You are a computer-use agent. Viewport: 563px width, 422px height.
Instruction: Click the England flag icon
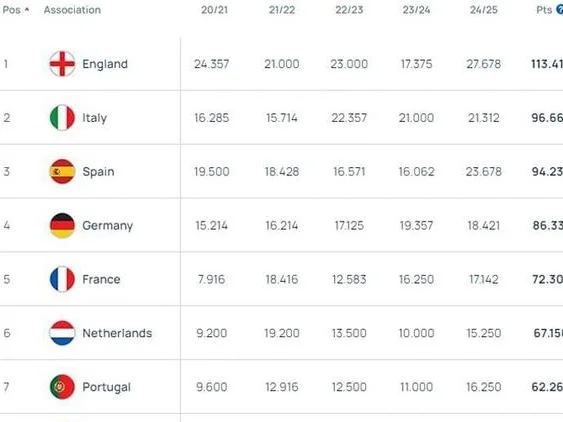pos(62,64)
